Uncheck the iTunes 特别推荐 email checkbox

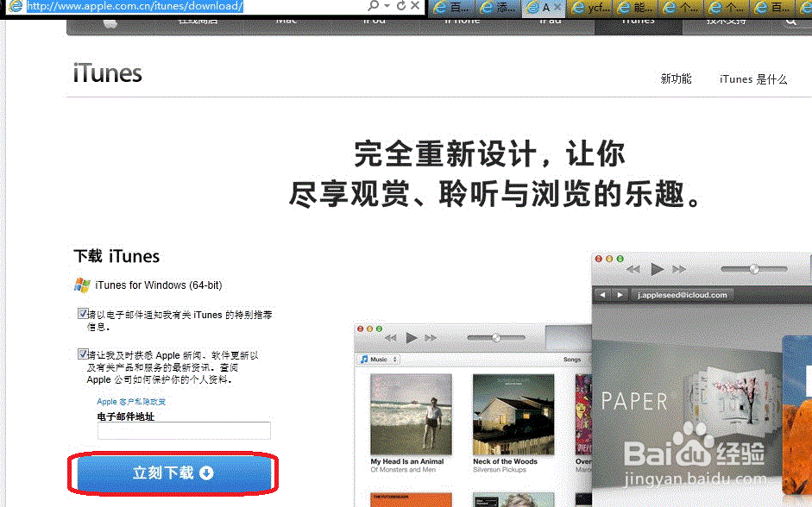(x=82, y=314)
